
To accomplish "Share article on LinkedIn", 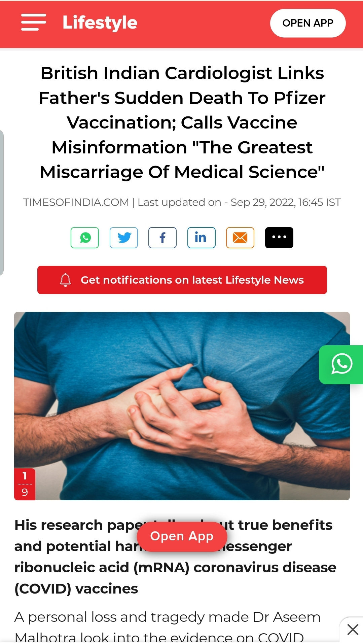I will click(x=202, y=238).
